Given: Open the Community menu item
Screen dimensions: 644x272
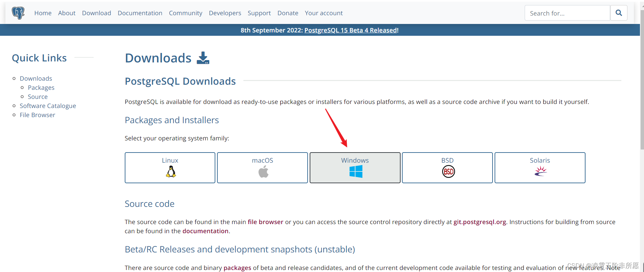Looking at the screenshot, I should point(186,13).
